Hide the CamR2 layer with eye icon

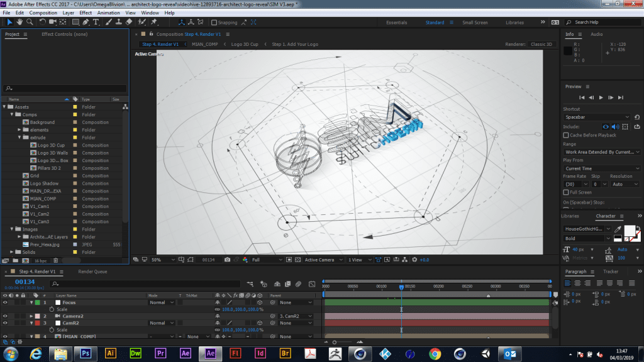tap(5, 323)
